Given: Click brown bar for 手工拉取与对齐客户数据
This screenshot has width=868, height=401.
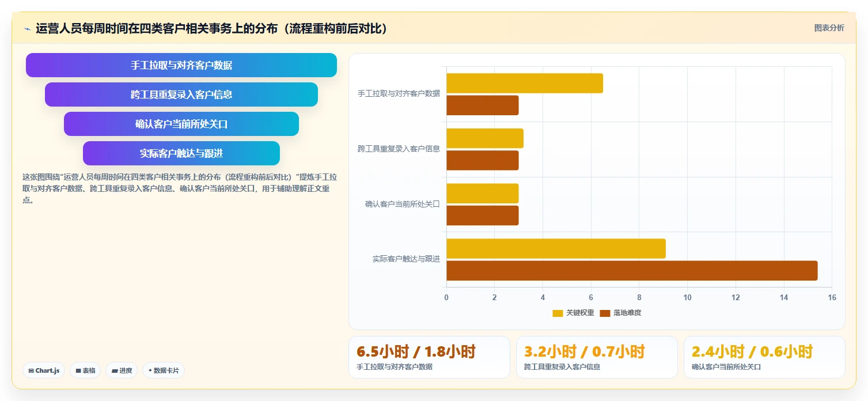Looking at the screenshot, I should (x=483, y=105).
